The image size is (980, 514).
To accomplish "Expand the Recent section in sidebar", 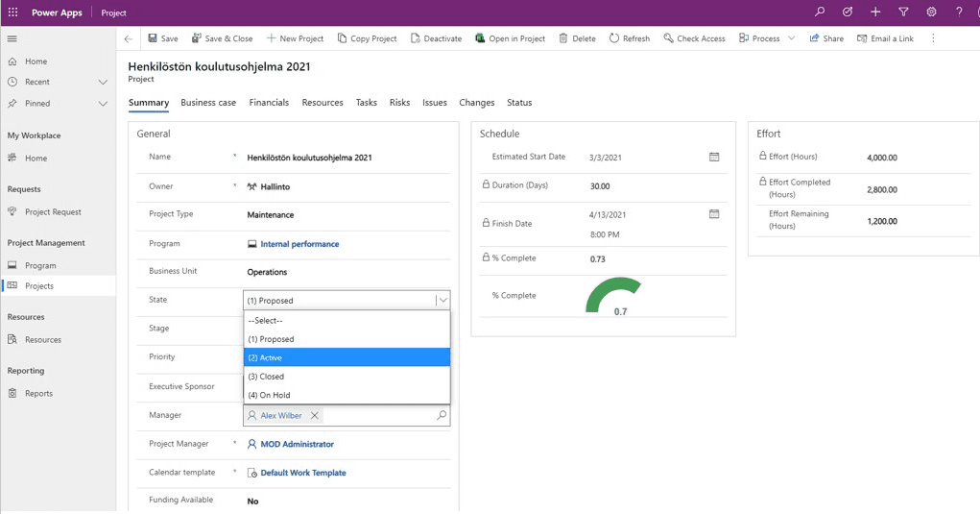I will 103,82.
